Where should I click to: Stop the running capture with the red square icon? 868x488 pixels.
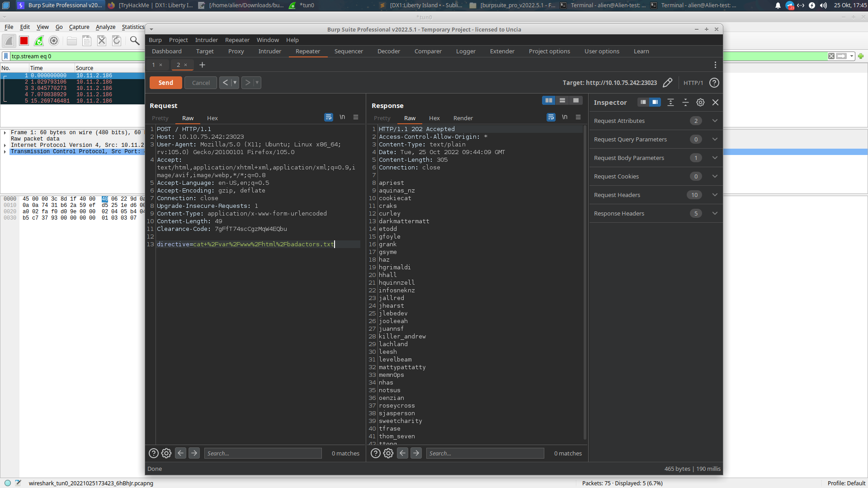point(24,41)
